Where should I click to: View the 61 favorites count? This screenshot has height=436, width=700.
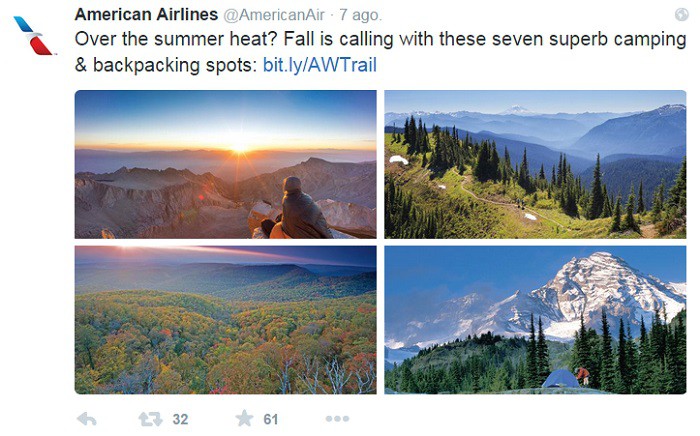(271, 419)
